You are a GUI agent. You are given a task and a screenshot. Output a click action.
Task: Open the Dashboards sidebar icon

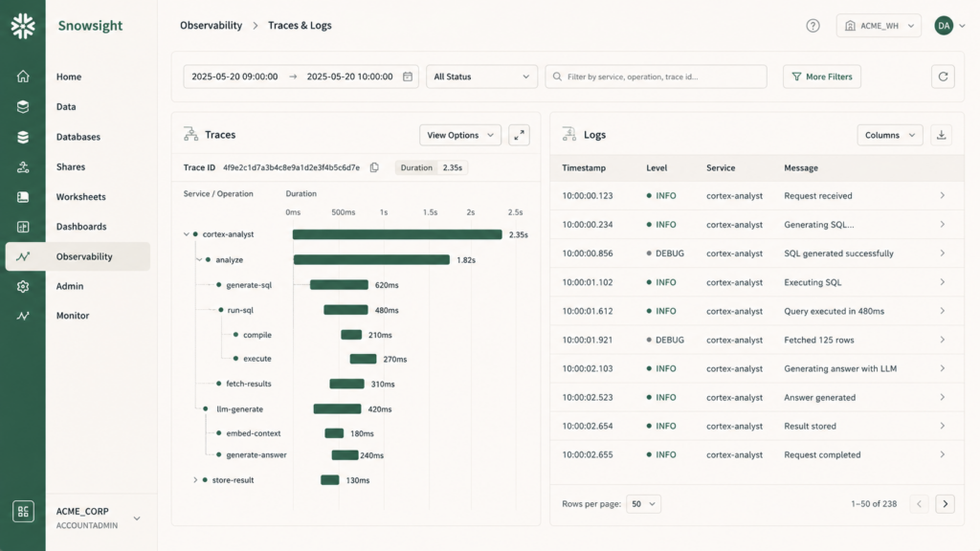(23, 227)
